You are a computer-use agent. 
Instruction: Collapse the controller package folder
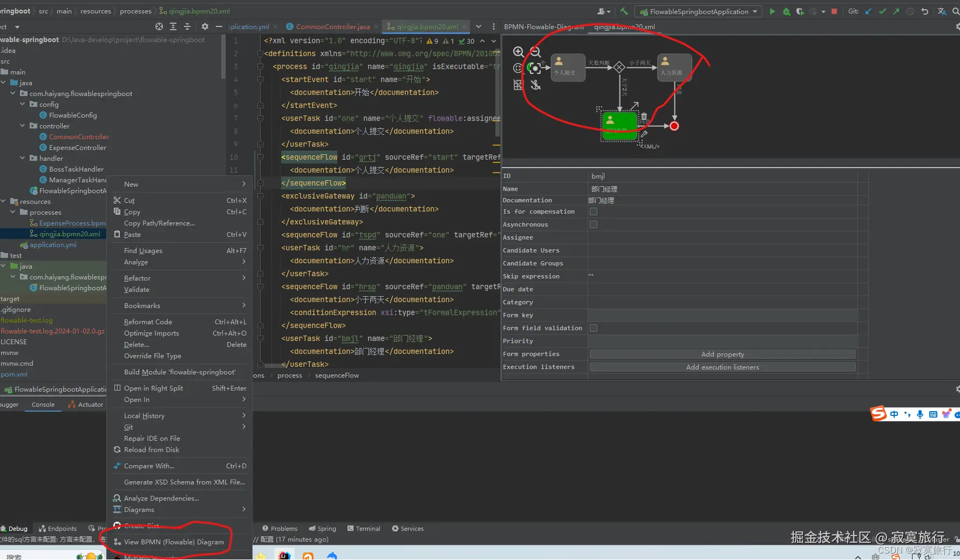click(23, 126)
